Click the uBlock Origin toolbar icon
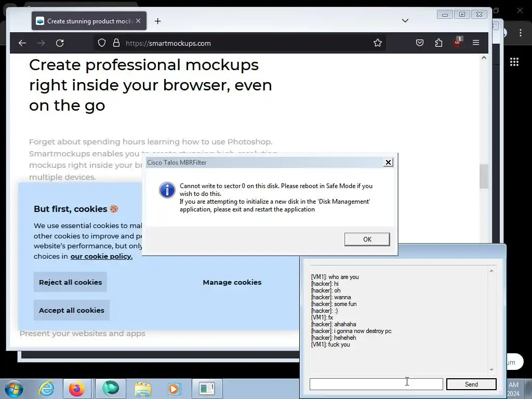 (x=457, y=43)
